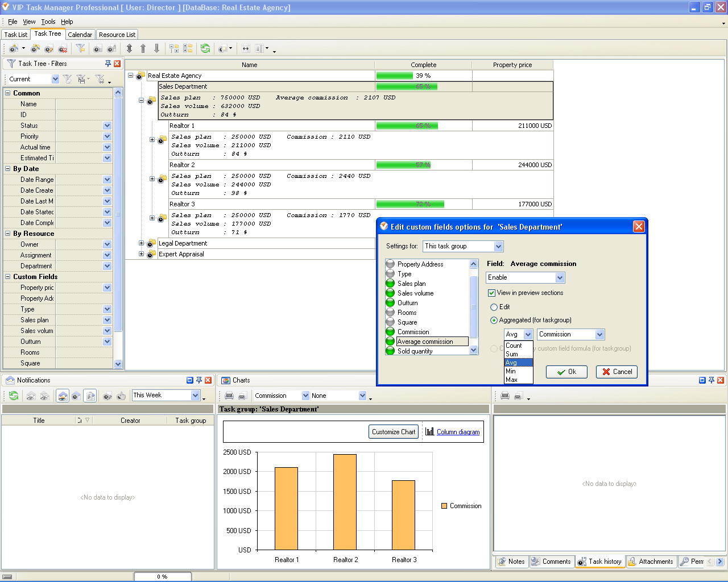The image size is (728, 582).
Task: Choose Count in aggregation list
Action: click(518, 346)
